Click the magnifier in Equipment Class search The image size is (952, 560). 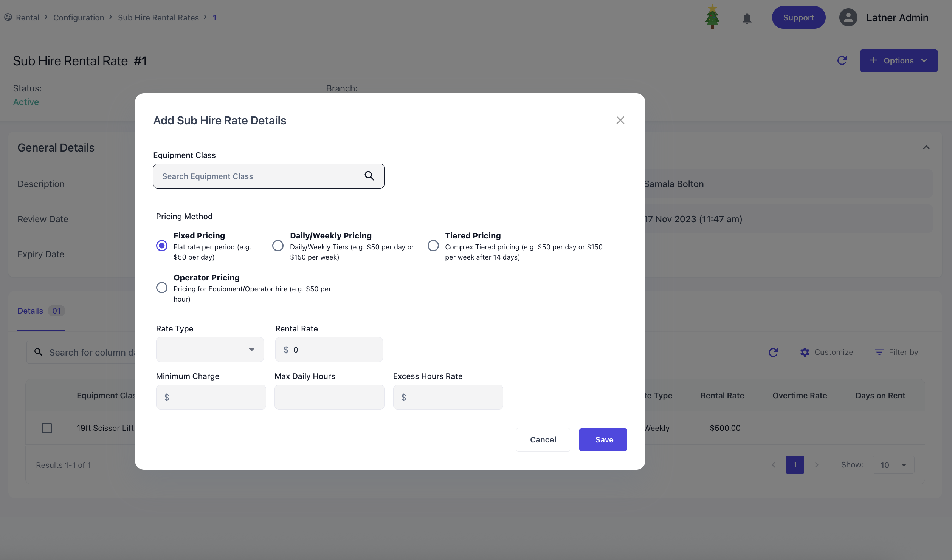pyautogui.click(x=369, y=176)
